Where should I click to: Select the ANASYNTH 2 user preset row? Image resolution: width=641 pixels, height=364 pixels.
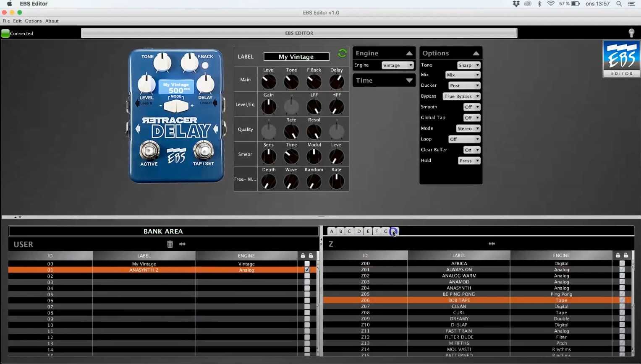coord(162,270)
